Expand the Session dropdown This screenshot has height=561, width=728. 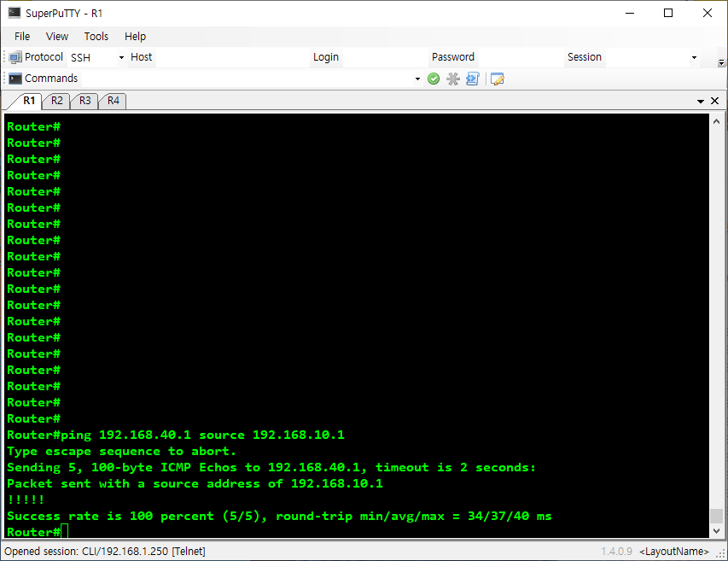pos(694,57)
